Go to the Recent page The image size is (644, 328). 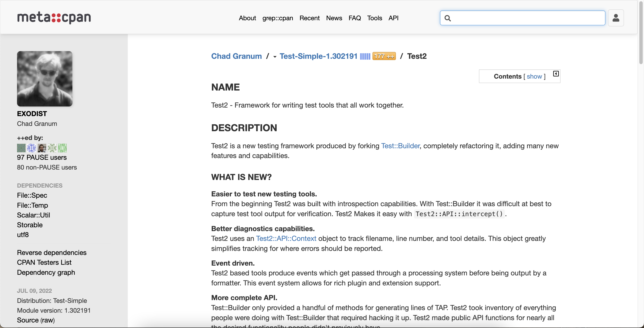tap(309, 18)
